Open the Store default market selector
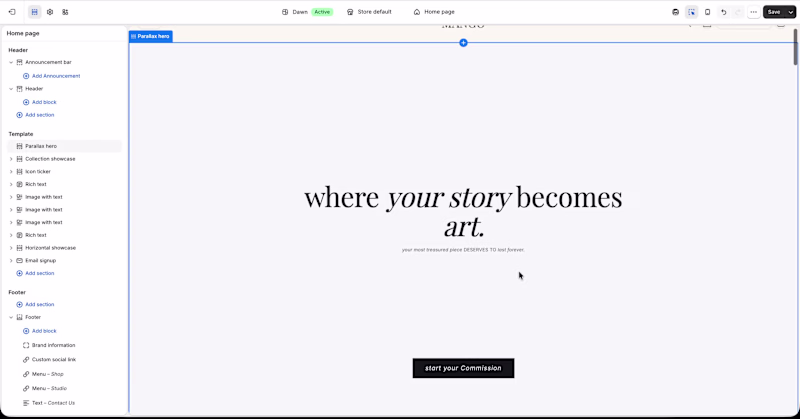800x419 pixels. tap(369, 12)
